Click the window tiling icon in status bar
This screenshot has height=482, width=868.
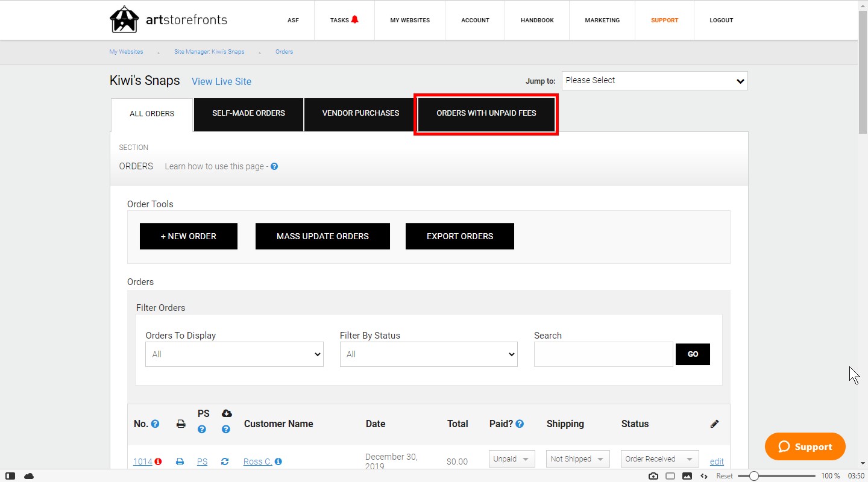[x=670, y=476]
